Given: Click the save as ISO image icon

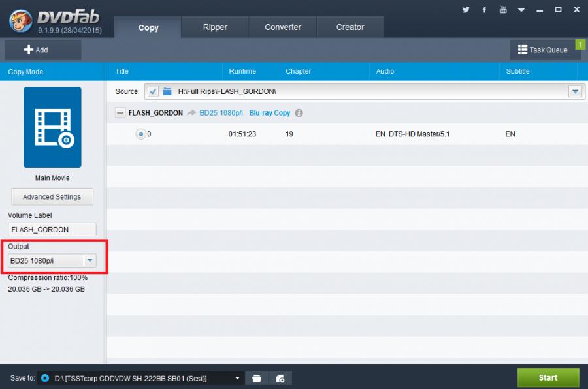Looking at the screenshot, I should (x=280, y=379).
